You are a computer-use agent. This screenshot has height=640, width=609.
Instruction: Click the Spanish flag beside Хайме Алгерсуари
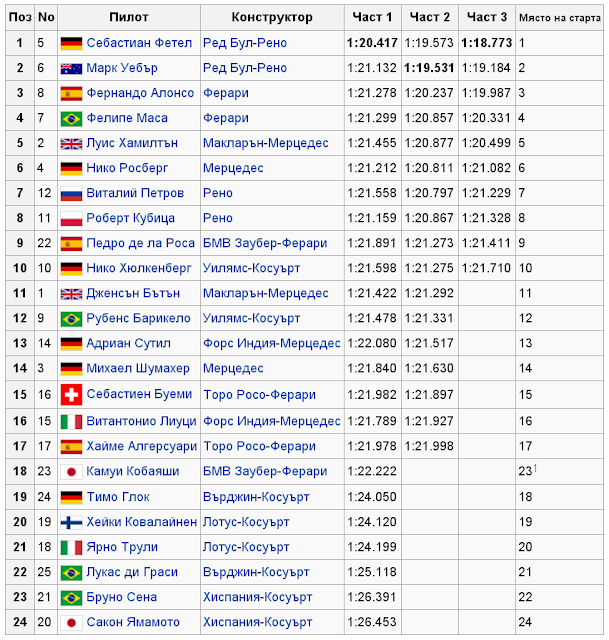(71, 447)
